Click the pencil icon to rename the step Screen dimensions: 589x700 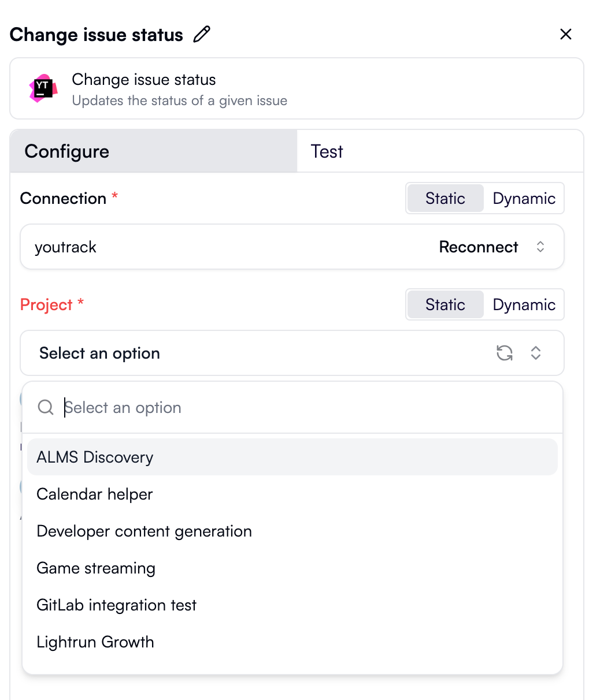[x=201, y=35]
